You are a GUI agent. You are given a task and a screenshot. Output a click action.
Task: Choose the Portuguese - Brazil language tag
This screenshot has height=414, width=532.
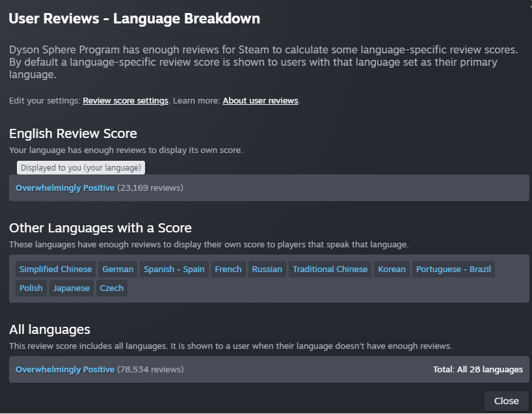coord(453,269)
